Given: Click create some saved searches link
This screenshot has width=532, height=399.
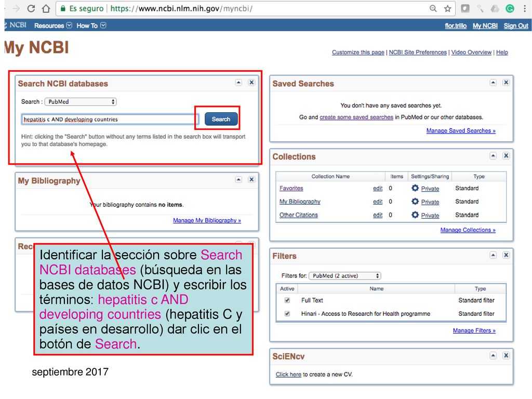Looking at the screenshot, I should [x=356, y=117].
